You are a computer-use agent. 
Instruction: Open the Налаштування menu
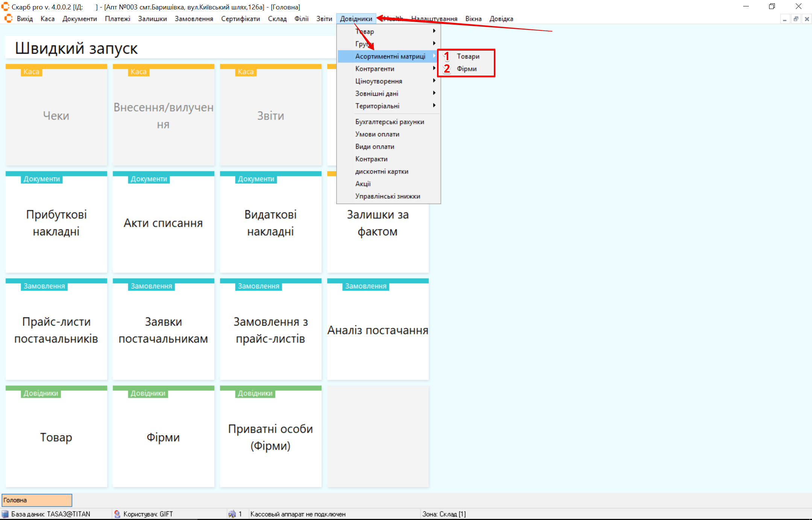click(x=434, y=19)
